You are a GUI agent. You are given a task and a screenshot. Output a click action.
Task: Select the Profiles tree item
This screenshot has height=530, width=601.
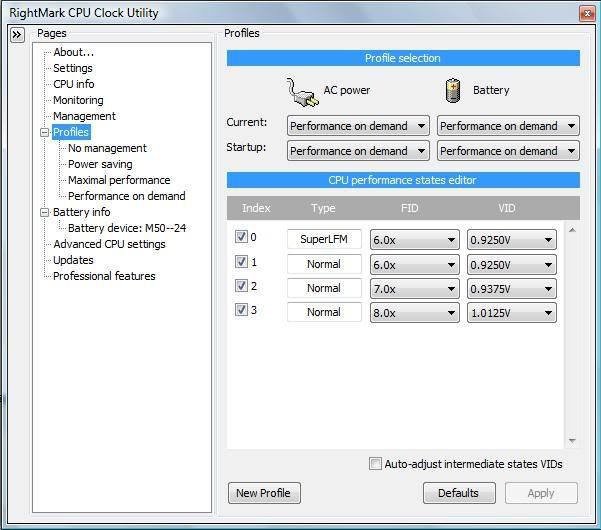pyautogui.click(x=71, y=132)
